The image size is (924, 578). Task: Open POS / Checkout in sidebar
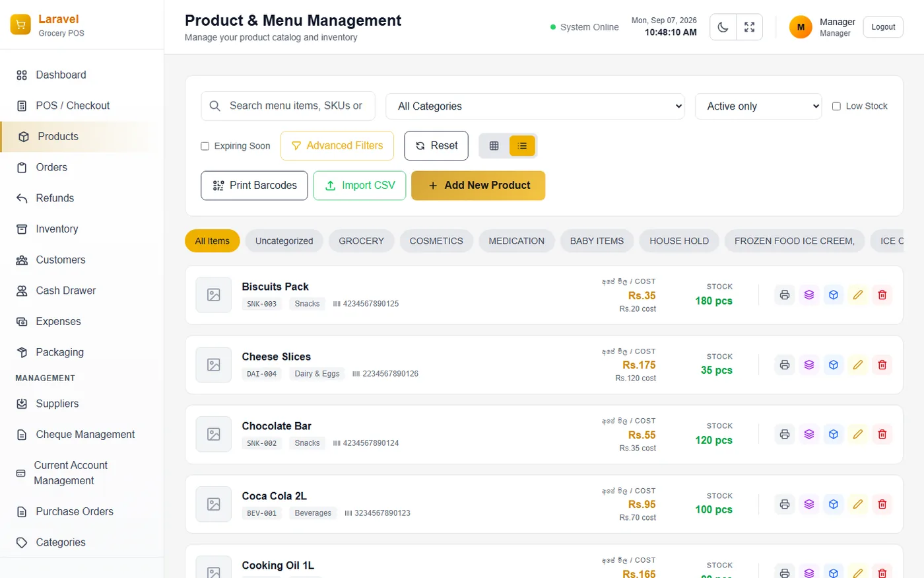(x=82, y=106)
